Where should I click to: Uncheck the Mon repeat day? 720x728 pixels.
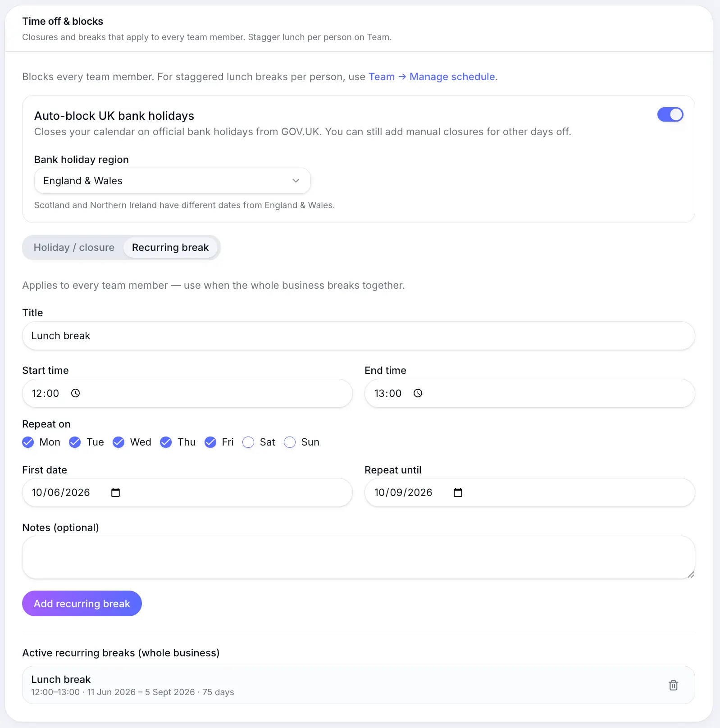coord(28,442)
